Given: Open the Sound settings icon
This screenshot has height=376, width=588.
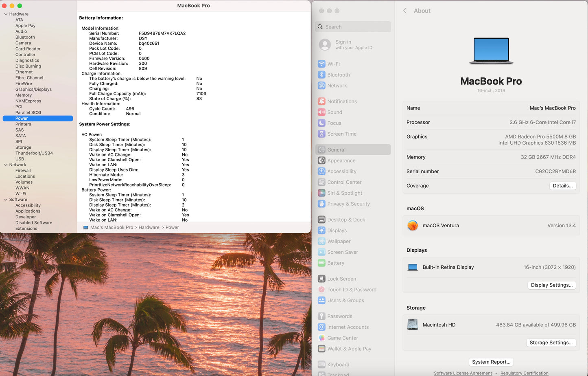Looking at the screenshot, I should (x=321, y=112).
